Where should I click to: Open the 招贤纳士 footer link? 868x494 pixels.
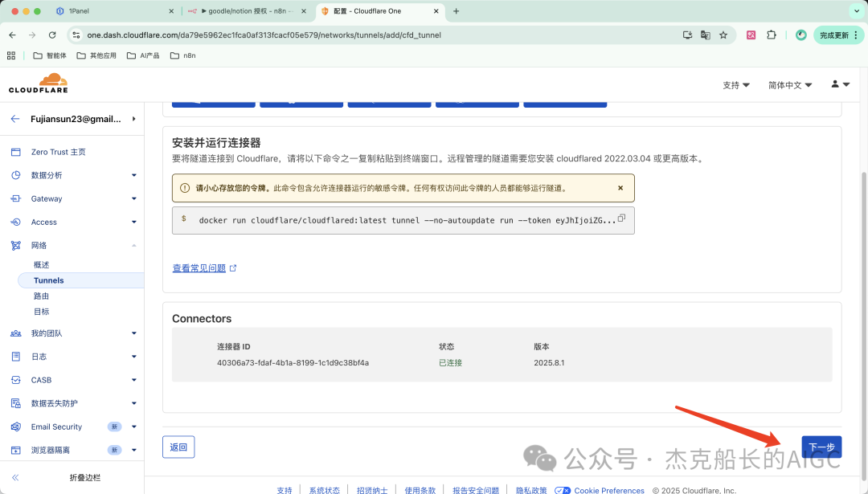372,490
